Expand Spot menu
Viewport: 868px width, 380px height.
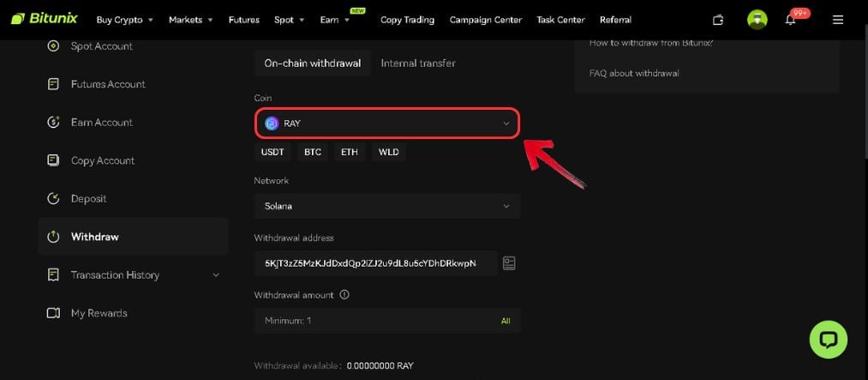(x=290, y=20)
